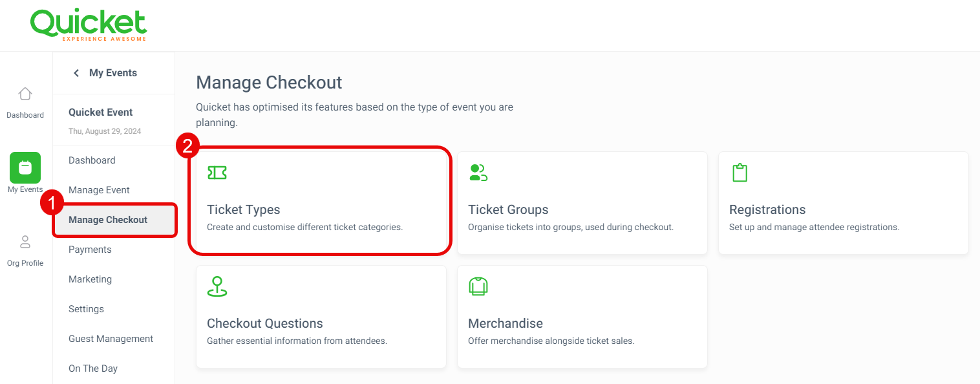This screenshot has height=384, width=980.
Task: Open the Ticket Types card title
Action: (x=244, y=209)
